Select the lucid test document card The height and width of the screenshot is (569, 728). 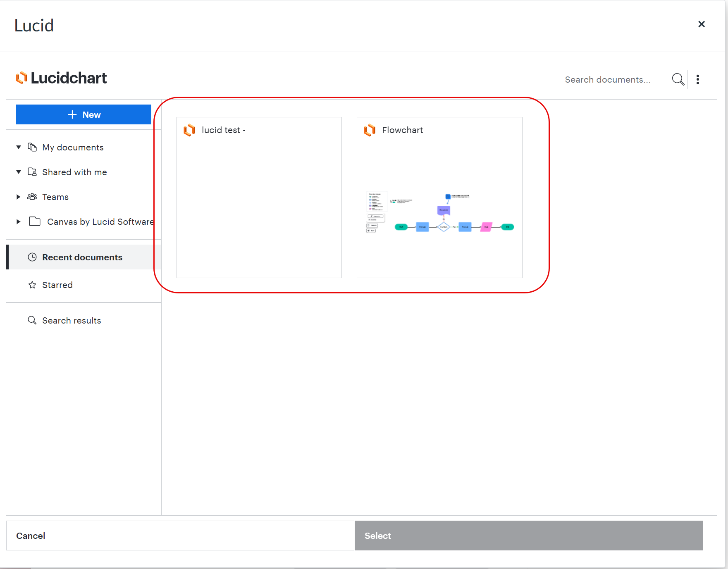[x=259, y=198]
